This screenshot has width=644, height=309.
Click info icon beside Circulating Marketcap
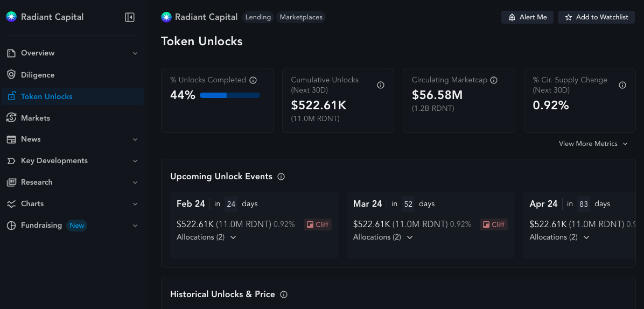pos(494,80)
